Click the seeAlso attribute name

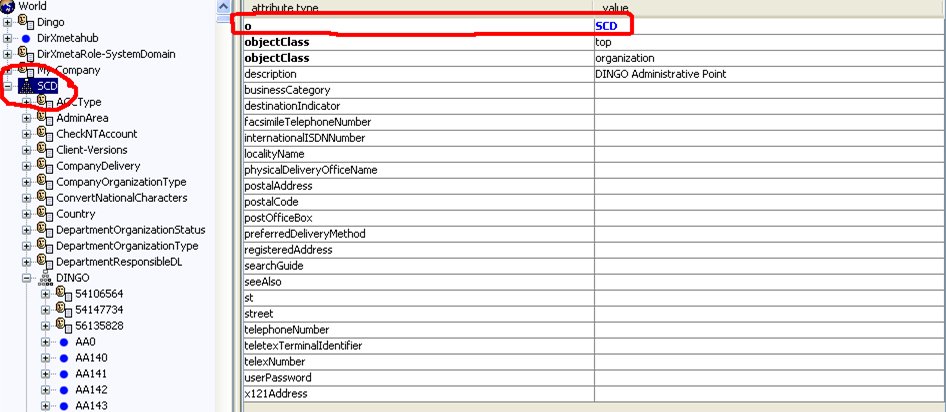point(263,282)
